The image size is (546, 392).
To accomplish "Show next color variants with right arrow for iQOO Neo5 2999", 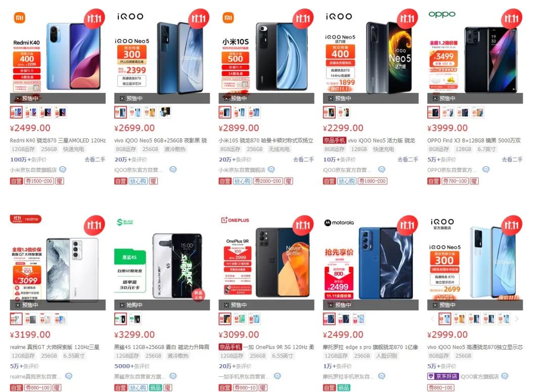I will coord(517,319).
